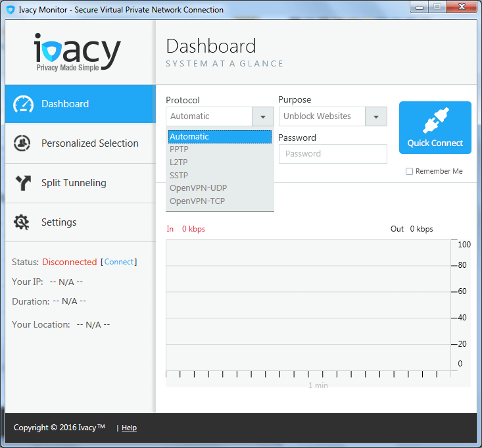The width and height of the screenshot is (482, 448).
Task: Select Automatic from the protocol list
Action: [220, 137]
